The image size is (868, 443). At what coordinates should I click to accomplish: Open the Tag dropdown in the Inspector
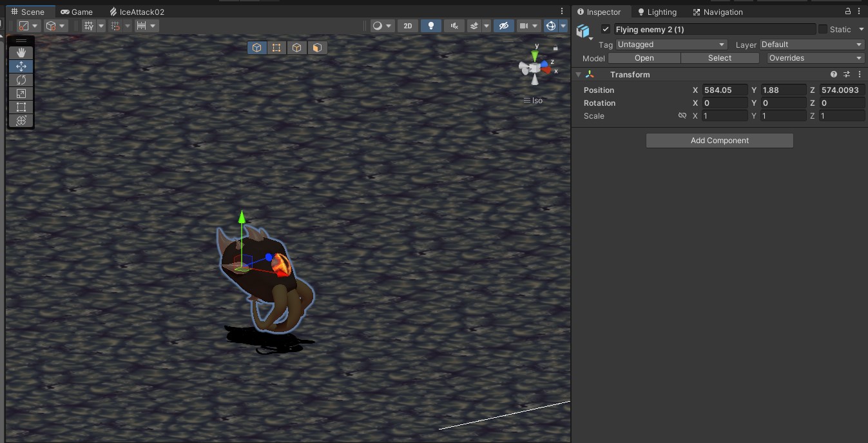point(670,44)
